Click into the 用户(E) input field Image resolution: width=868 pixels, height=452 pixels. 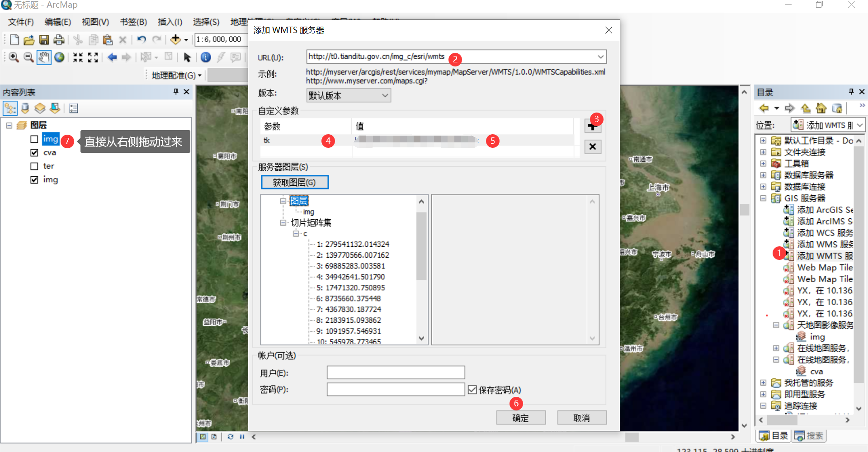point(396,372)
